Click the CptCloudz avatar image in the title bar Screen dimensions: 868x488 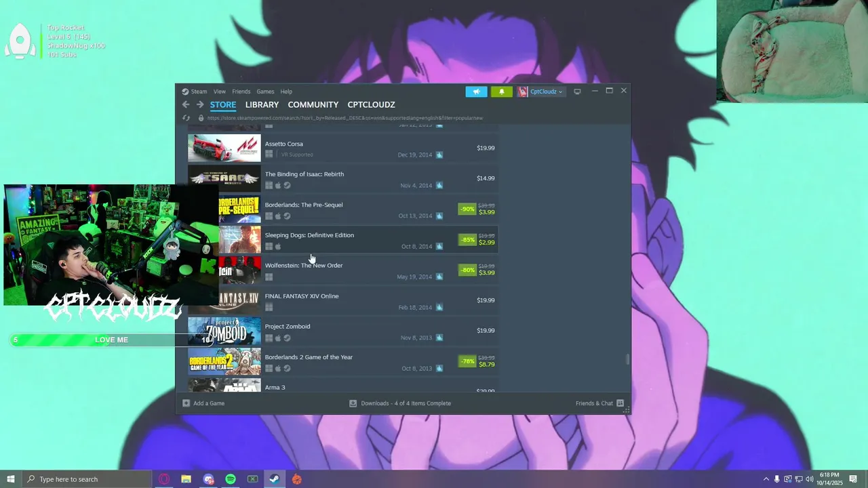click(523, 91)
